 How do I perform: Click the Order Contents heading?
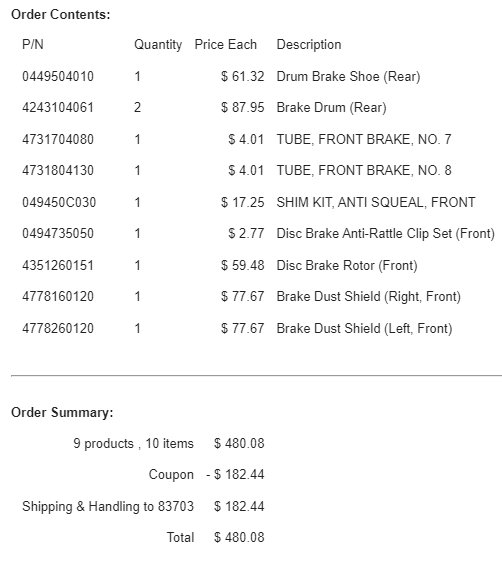pos(61,15)
